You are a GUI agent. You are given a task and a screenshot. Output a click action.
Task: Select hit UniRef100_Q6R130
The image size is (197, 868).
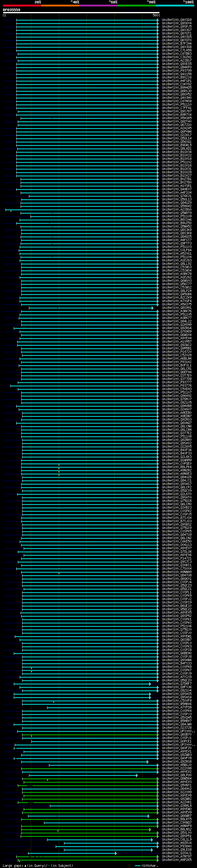(x=177, y=91)
